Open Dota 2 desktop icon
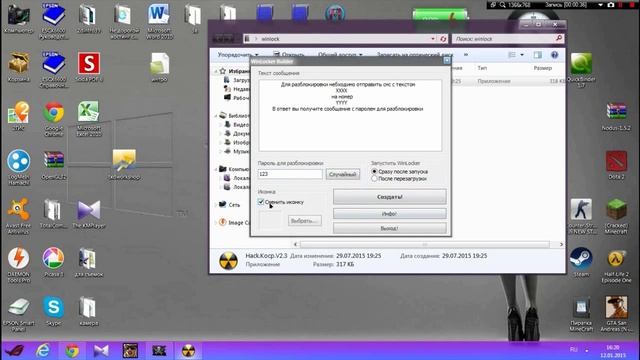Viewport: 640px width, 360px height. [x=616, y=165]
